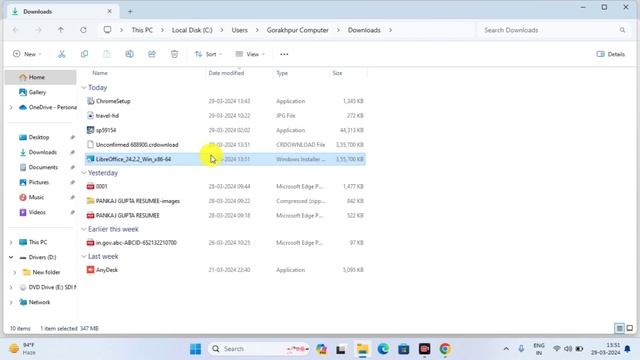Sort by Type column header
The height and width of the screenshot is (360, 640).
coord(282,73)
